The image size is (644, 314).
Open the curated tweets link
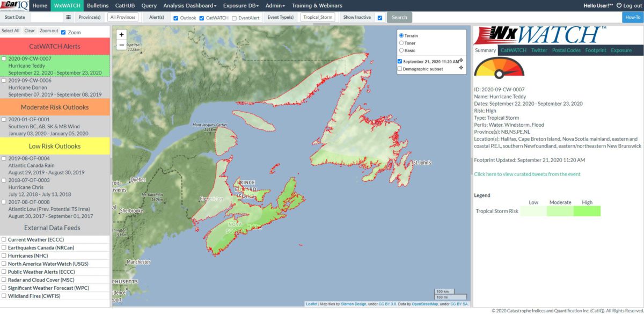pos(526,174)
